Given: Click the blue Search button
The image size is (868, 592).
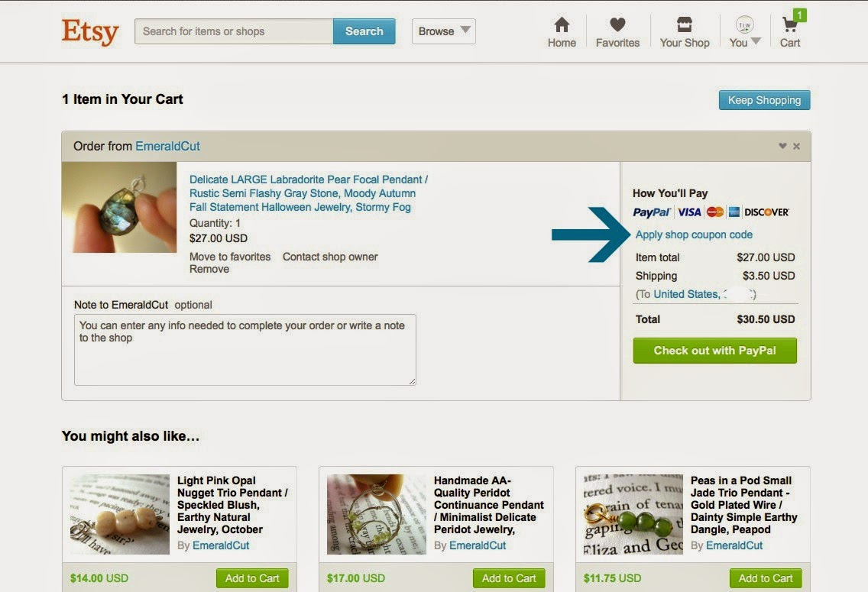Looking at the screenshot, I should point(364,31).
